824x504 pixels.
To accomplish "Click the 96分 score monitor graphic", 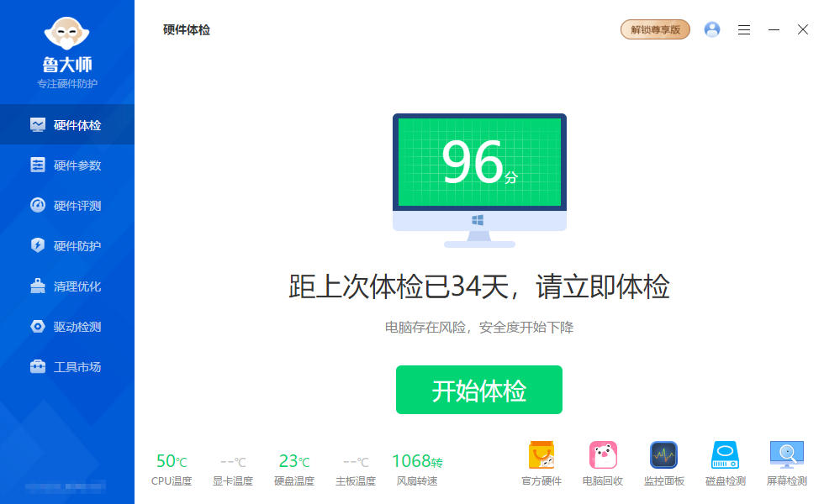I will pyautogui.click(x=479, y=180).
